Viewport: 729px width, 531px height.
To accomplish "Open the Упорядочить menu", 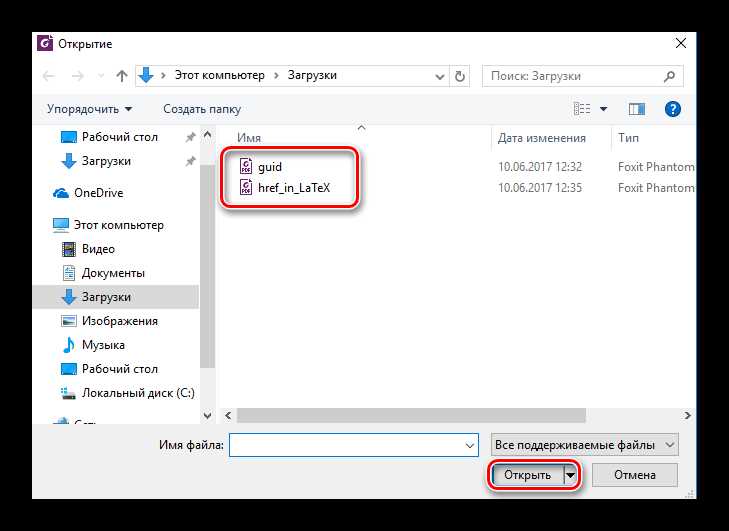I will pos(89,109).
